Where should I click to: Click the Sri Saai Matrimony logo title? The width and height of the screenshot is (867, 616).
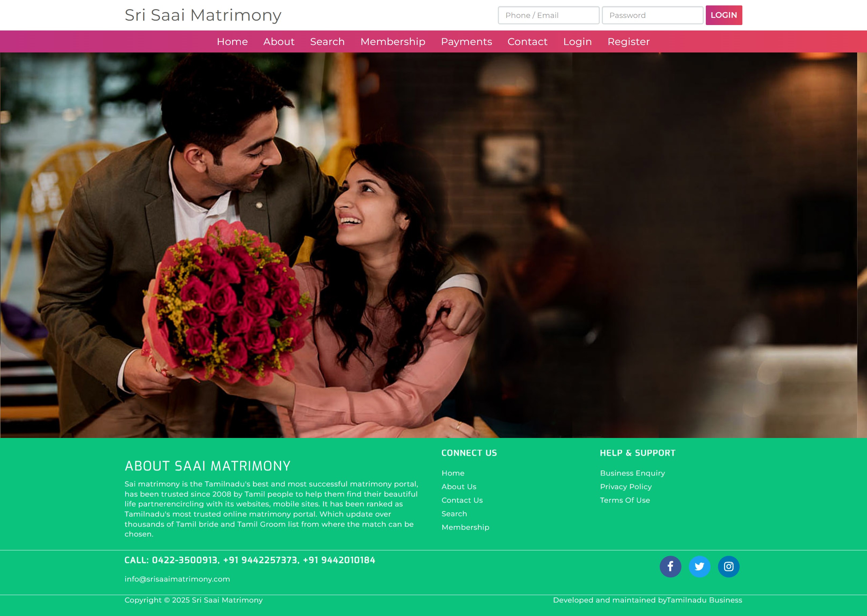tap(203, 15)
